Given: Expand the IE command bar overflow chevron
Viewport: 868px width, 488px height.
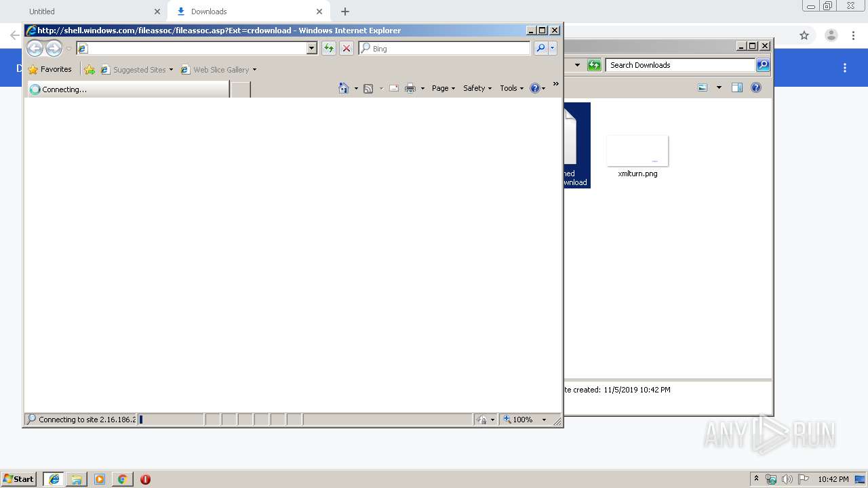Looking at the screenshot, I should coord(556,84).
